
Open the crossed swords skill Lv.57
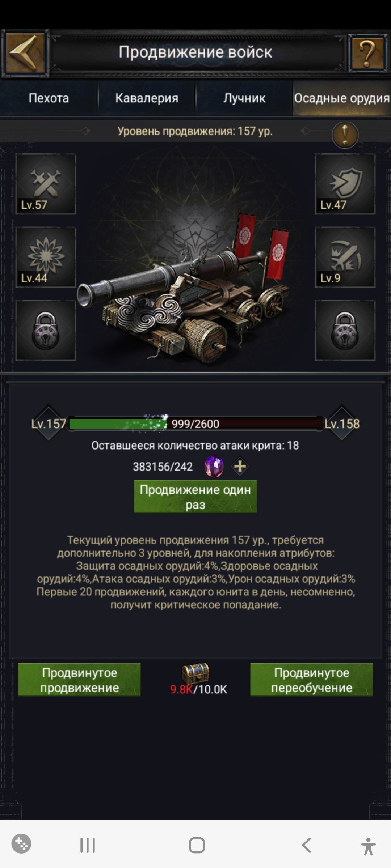click(46, 184)
